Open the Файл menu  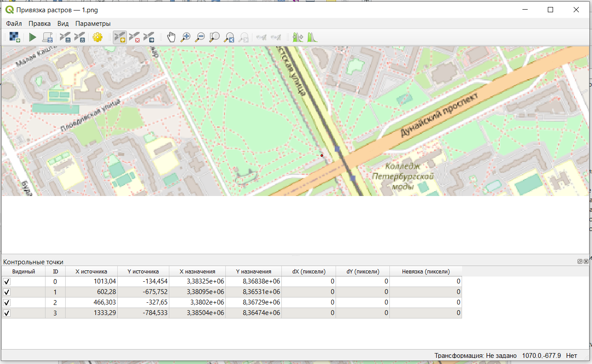point(14,24)
